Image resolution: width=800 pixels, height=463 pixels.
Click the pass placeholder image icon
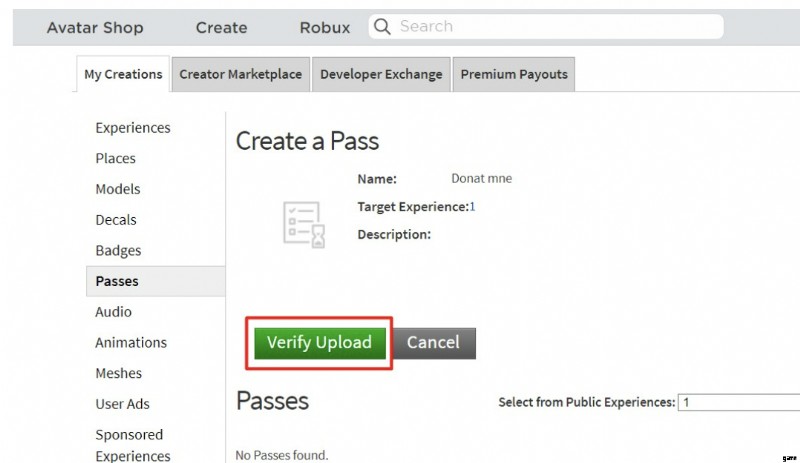pos(301,223)
